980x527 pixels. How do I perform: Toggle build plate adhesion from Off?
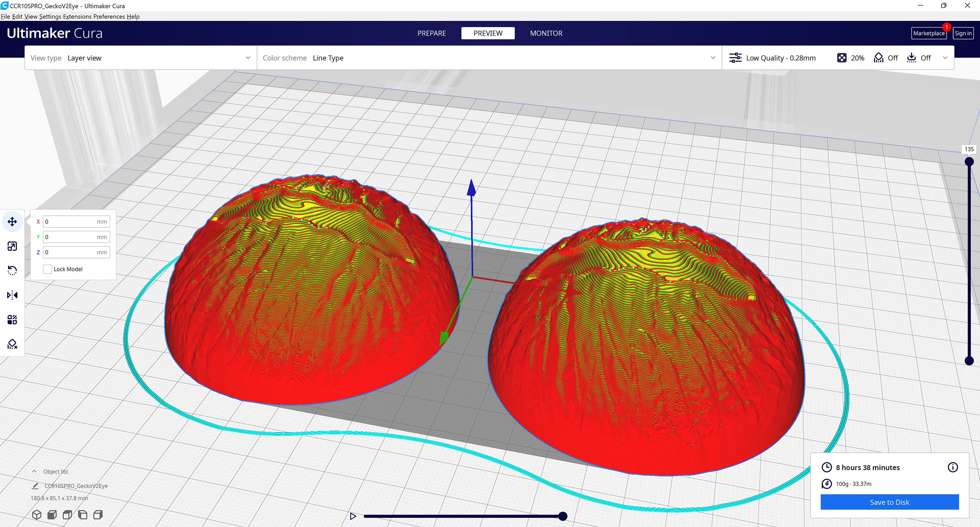click(x=921, y=58)
